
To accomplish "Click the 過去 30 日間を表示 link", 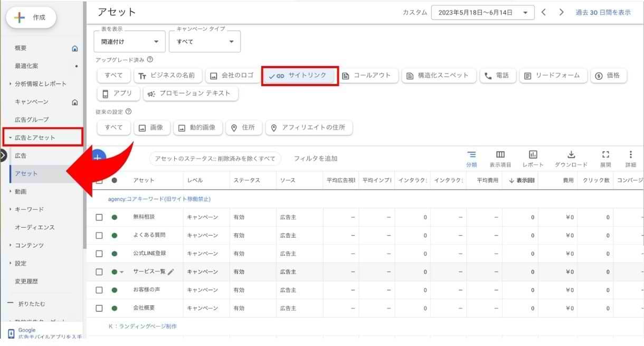I will click(x=603, y=13).
